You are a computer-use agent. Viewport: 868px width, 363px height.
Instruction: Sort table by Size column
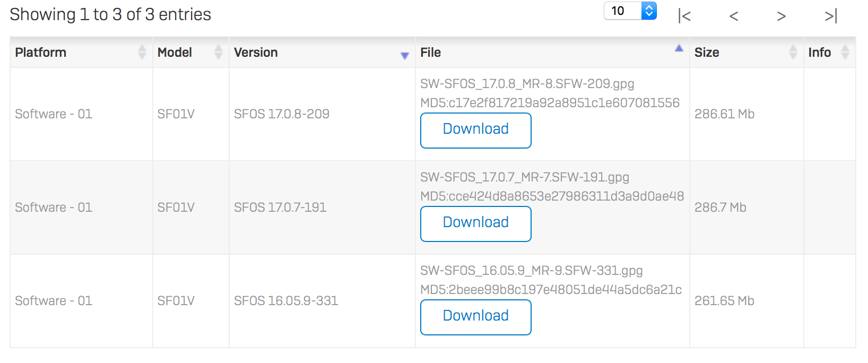(747, 53)
